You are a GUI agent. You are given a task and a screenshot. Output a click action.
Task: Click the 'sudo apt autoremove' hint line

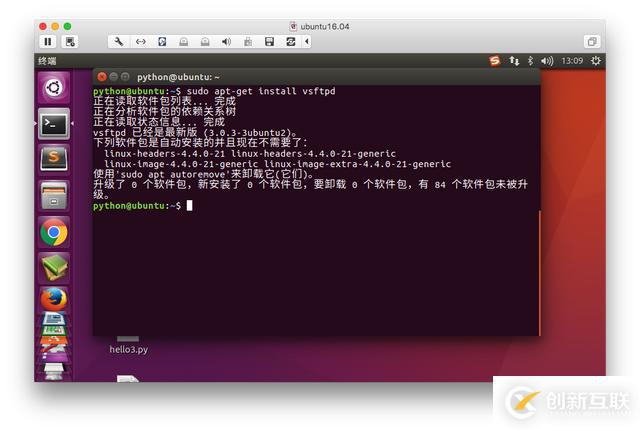(x=204, y=174)
